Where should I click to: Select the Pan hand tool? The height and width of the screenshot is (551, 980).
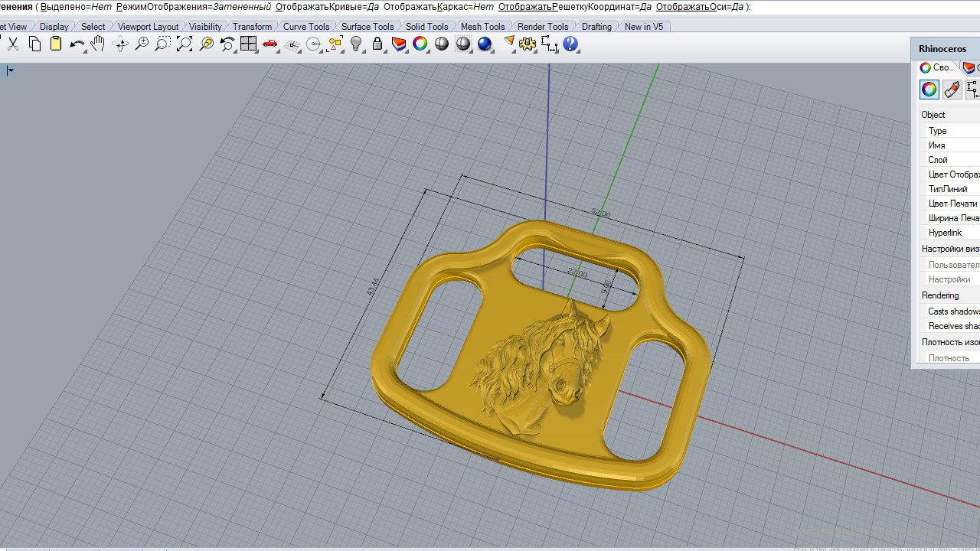tap(98, 44)
